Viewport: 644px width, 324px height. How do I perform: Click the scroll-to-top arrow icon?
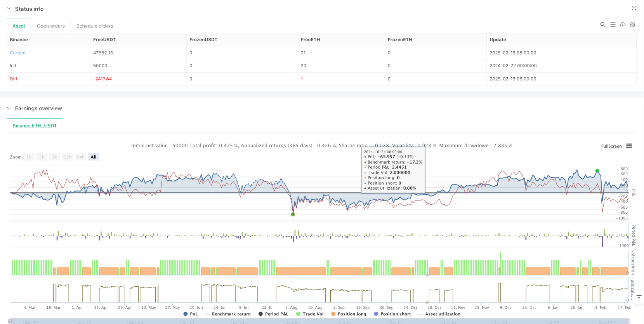coord(639,298)
